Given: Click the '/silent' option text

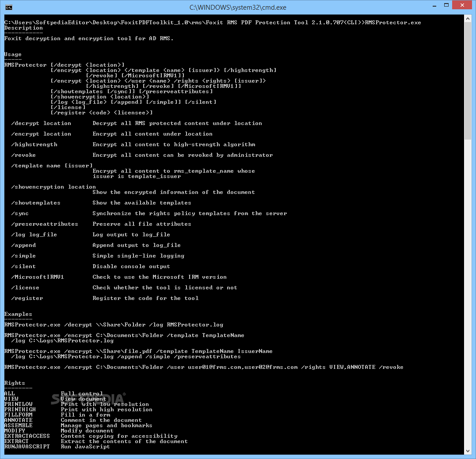Looking at the screenshot, I should click(23, 266).
